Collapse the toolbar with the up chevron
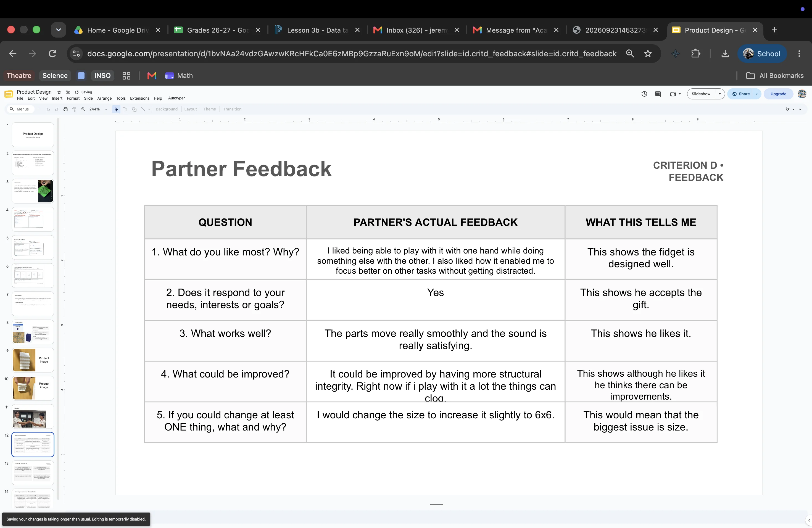812x528 pixels. click(800, 109)
